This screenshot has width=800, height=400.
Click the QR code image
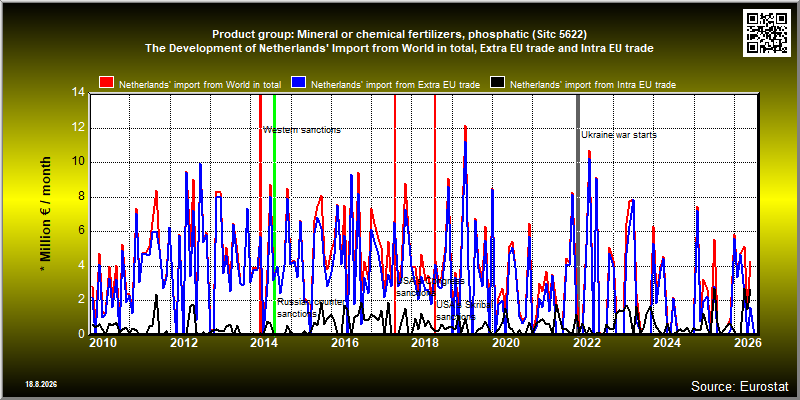767,32
